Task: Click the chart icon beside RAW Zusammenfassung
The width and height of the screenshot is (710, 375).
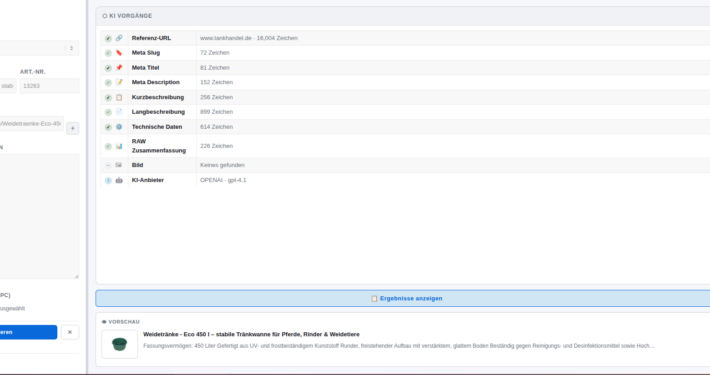Action: coord(119,146)
